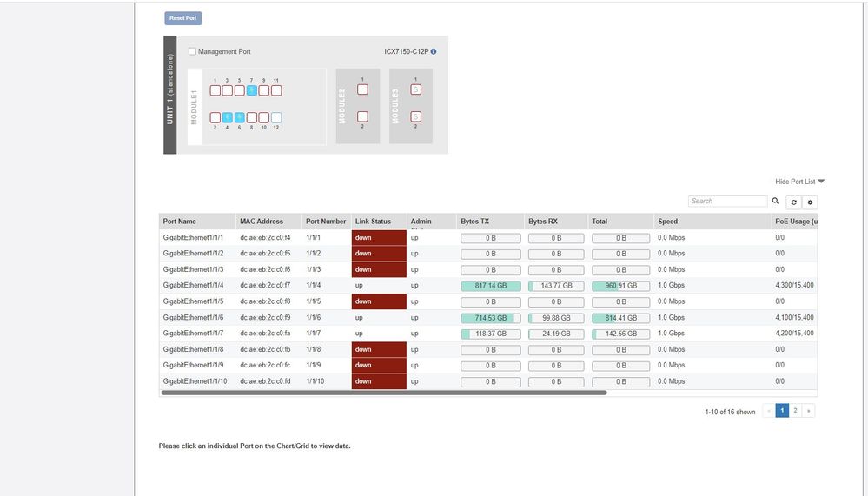This screenshot has height=496, width=868.
Task: Sort table by Bytes TX column header
Action: [x=474, y=222]
